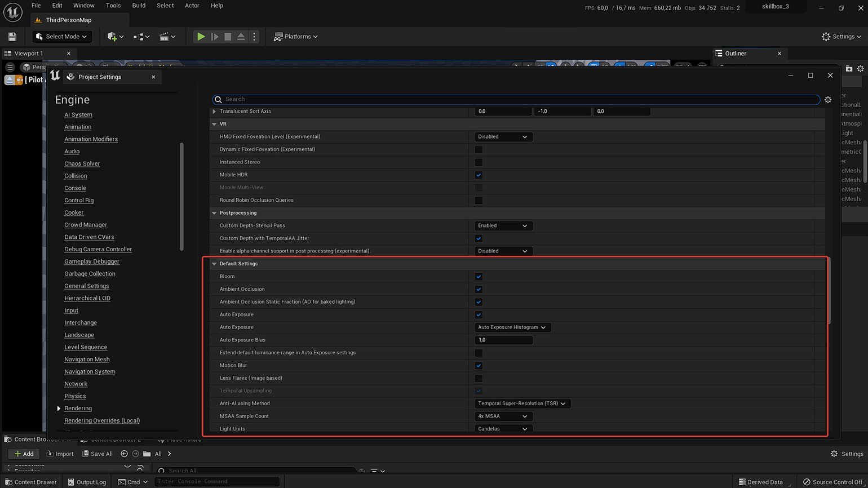Open the Cinematics clapperboard menu
This screenshot has width=868, height=488.
pos(167,37)
